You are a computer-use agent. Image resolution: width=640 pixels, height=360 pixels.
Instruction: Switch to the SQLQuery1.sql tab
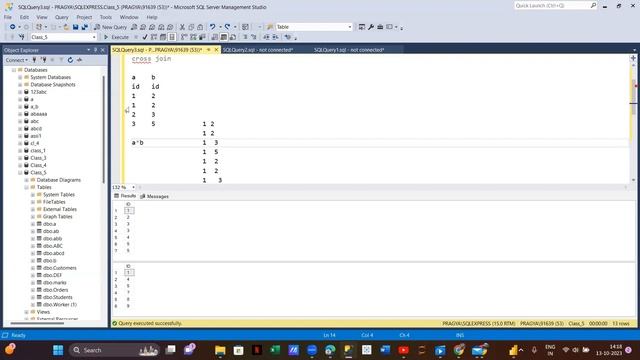349,50
